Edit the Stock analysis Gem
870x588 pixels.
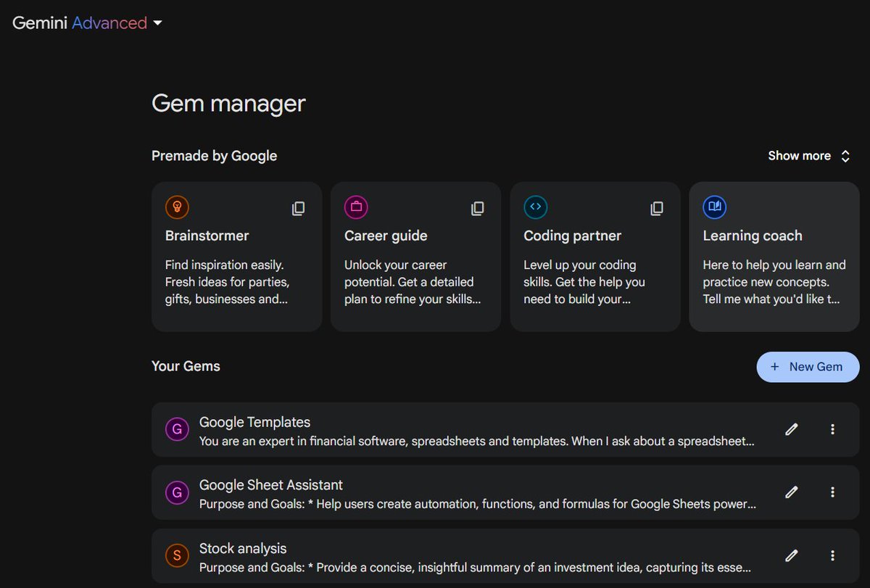(792, 556)
